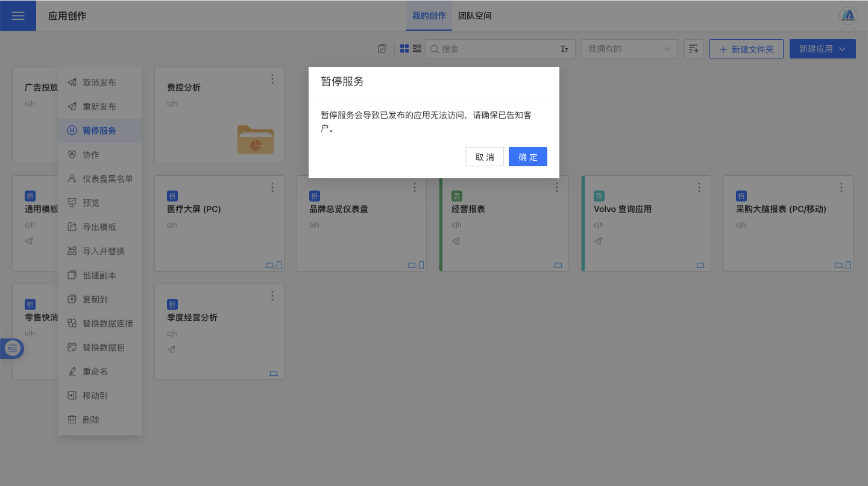
Task: Open the 我拥有的 filter dropdown
Action: [x=629, y=49]
